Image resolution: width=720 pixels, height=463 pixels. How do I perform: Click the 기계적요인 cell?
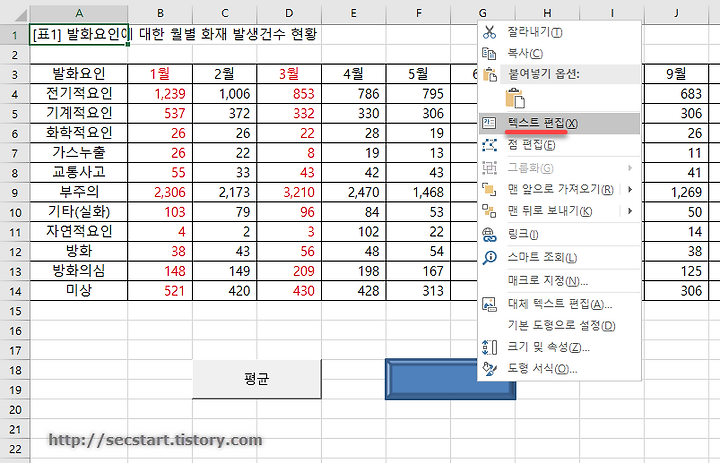click(x=79, y=113)
